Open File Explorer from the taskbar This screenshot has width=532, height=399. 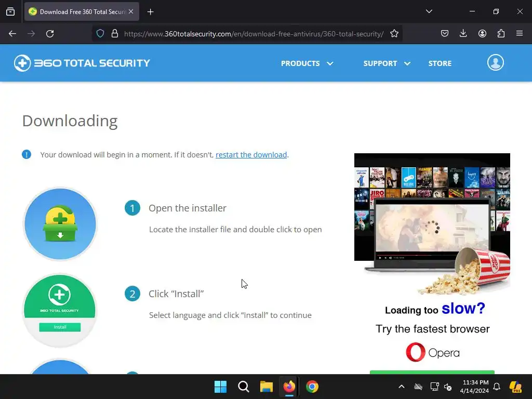[x=267, y=387]
